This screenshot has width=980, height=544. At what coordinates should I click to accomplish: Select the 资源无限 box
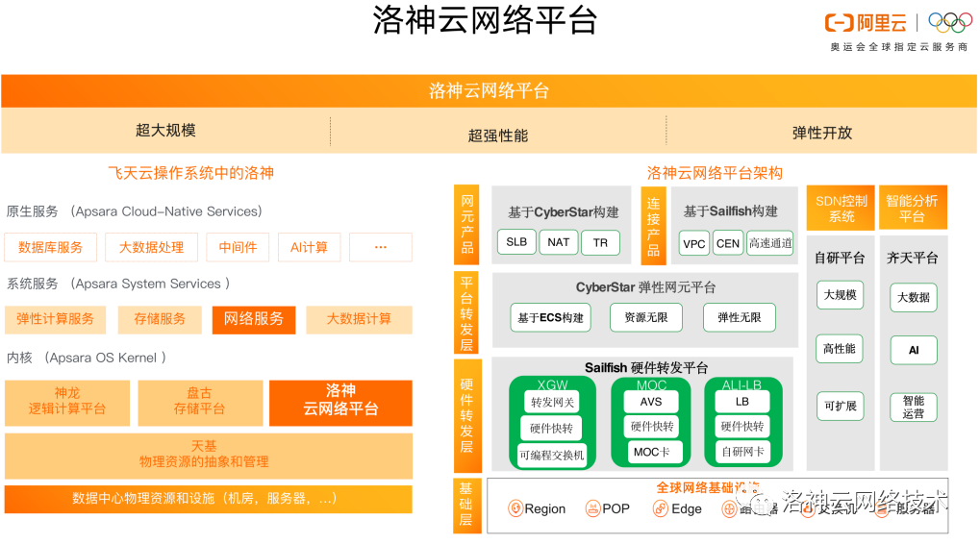[646, 318]
